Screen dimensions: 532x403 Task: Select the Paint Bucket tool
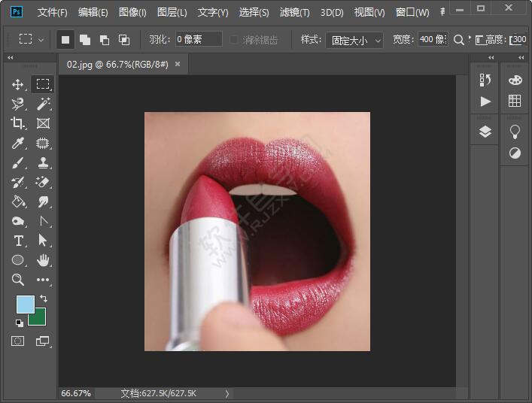click(x=18, y=201)
